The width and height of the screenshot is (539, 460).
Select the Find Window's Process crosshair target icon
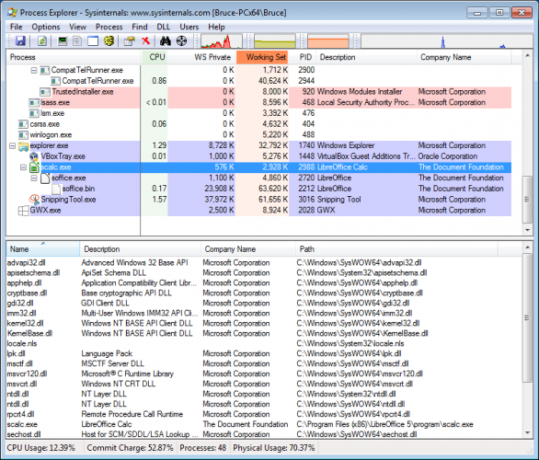(182, 41)
